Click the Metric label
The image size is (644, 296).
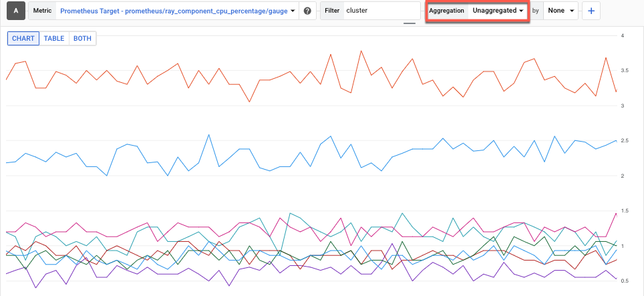click(42, 11)
